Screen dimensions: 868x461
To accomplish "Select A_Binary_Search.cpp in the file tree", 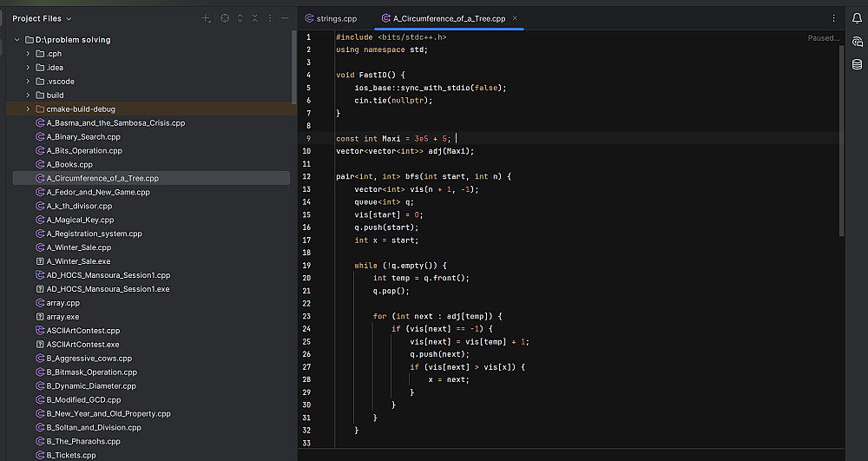I will (82, 137).
